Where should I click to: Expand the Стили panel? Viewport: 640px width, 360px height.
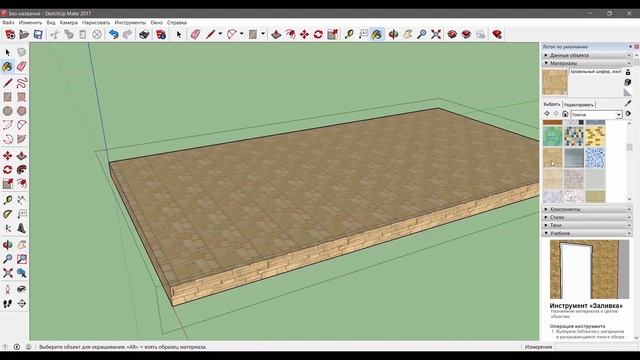coord(587,217)
